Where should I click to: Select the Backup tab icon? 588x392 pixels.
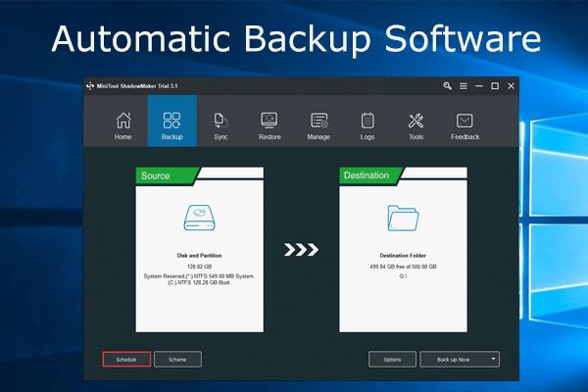tap(171, 121)
